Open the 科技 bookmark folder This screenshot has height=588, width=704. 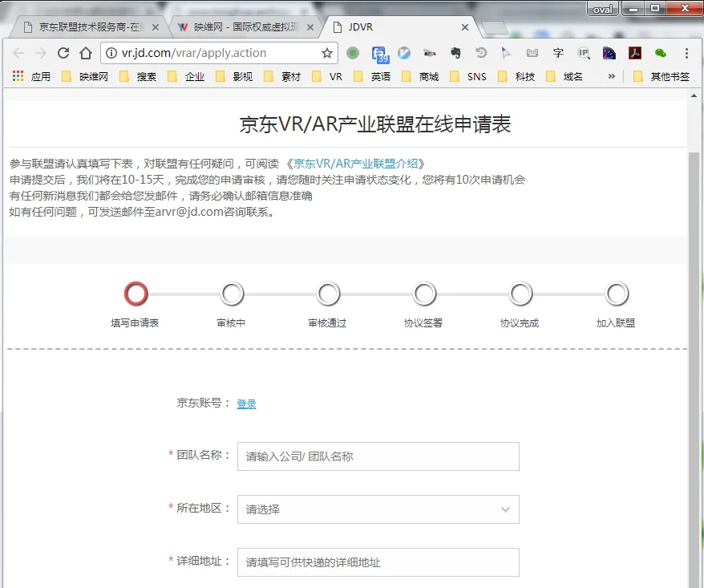(516, 77)
